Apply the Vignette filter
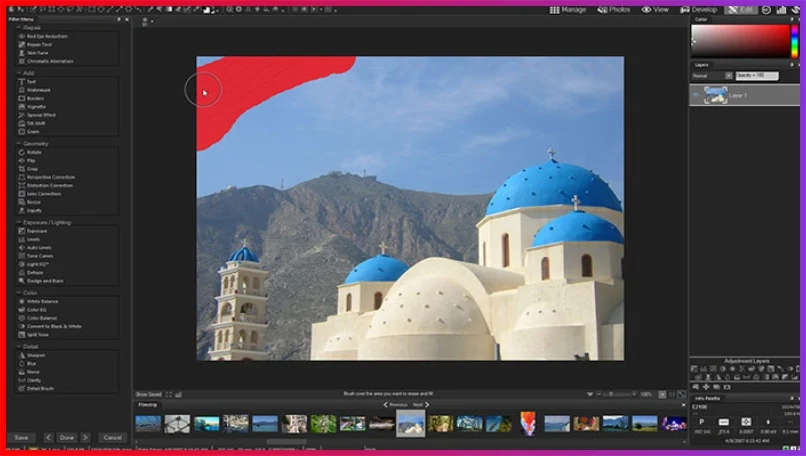Viewport: 806px width, 456px height. tap(32, 106)
